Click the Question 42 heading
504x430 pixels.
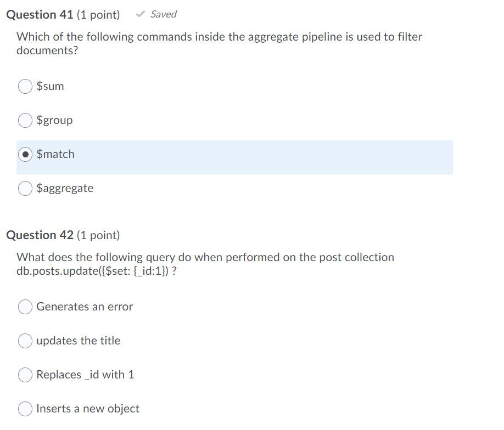click(38, 235)
